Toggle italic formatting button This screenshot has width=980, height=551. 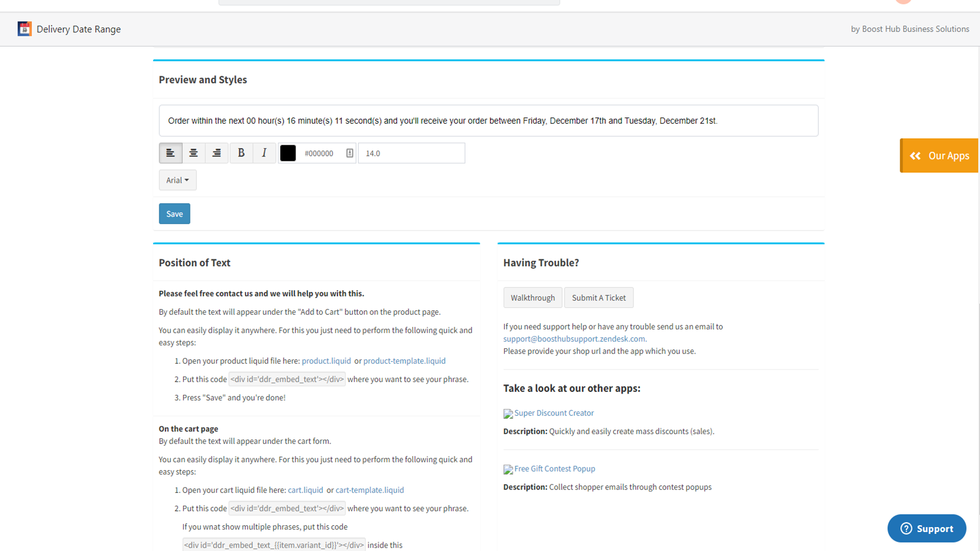tap(264, 153)
